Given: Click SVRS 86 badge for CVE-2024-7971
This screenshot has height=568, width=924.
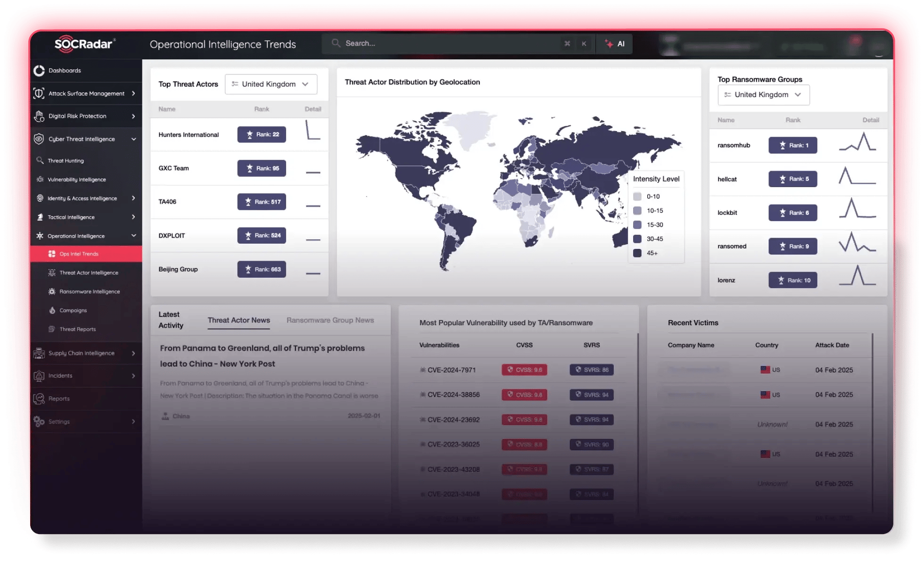Looking at the screenshot, I should tap(592, 370).
